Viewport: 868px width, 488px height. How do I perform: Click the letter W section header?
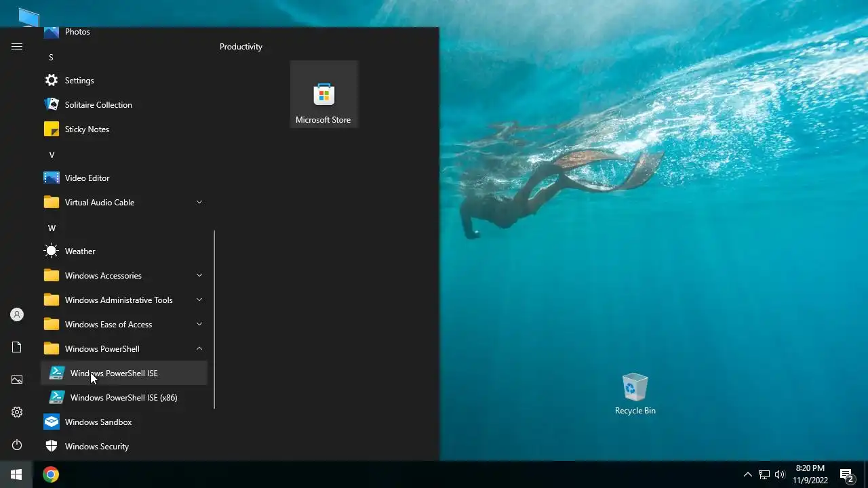[52, 228]
